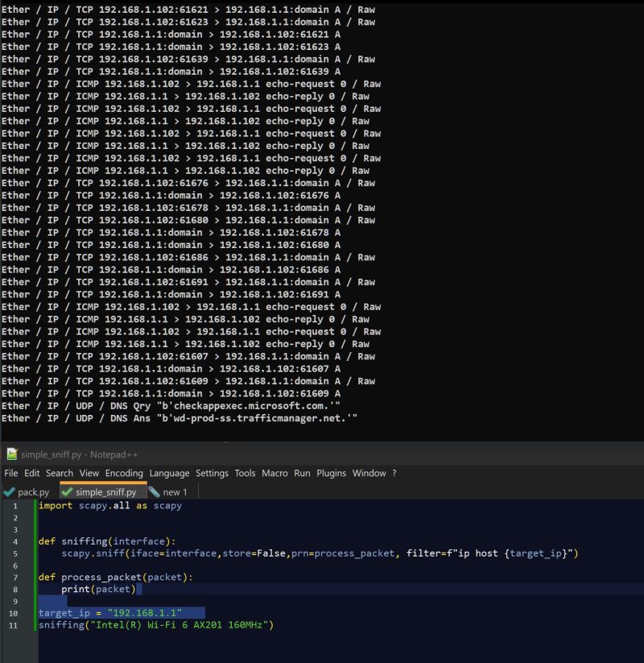Open the Tools menu
644x663 pixels.
point(245,473)
